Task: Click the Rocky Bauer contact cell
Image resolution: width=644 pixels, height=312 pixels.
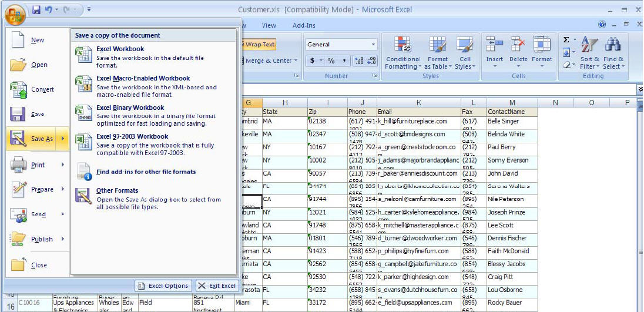Action: pos(512,305)
